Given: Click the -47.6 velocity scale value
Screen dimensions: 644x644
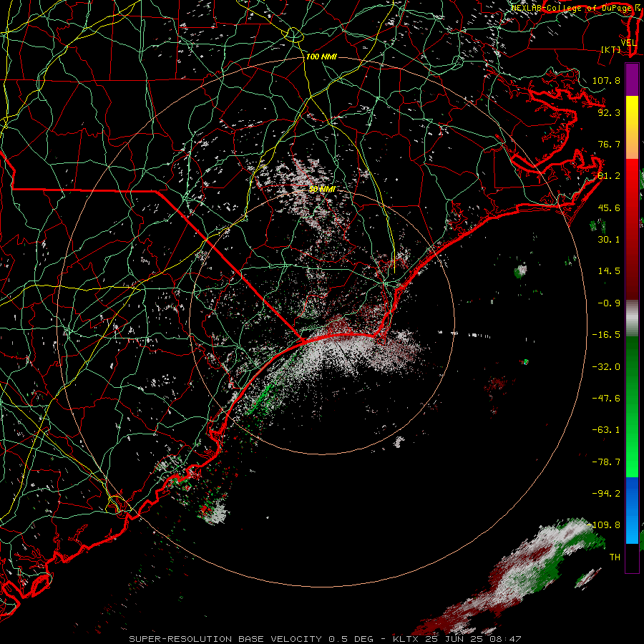Looking at the screenshot, I should click(x=606, y=399).
